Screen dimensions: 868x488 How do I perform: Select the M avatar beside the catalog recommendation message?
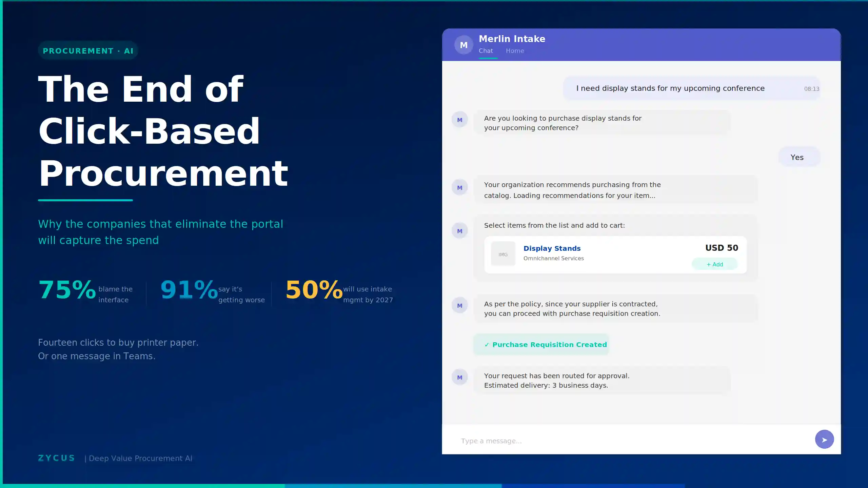pyautogui.click(x=460, y=187)
